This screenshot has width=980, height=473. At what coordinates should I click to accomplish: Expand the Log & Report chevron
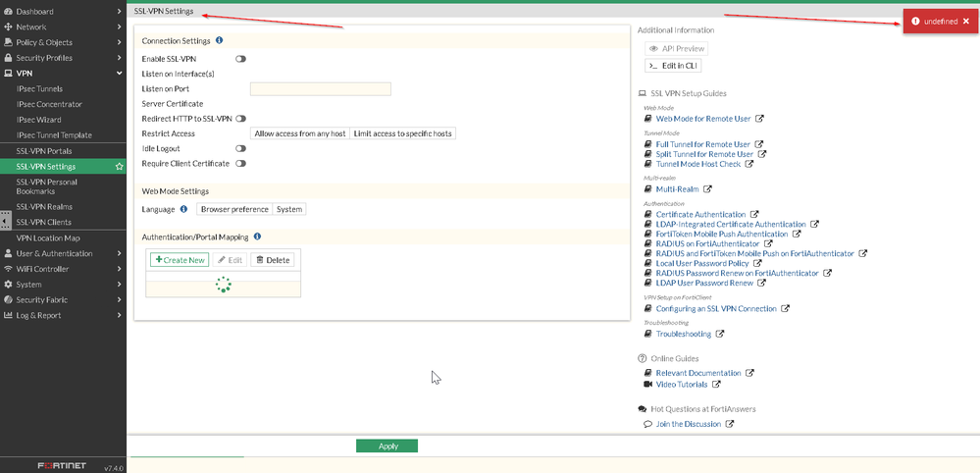[x=119, y=316]
